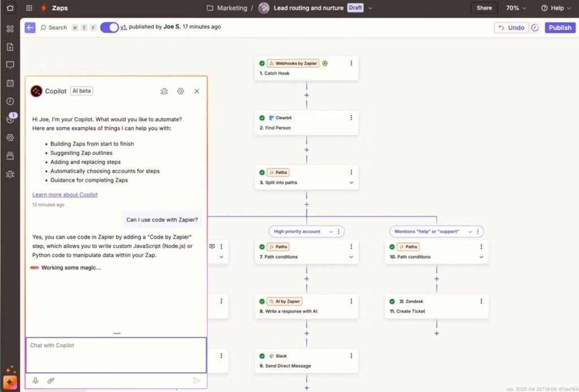The height and width of the screenshot is (392, 579).
Task: Open the calendar icon in left sidebar
Action: pos(10,83)
